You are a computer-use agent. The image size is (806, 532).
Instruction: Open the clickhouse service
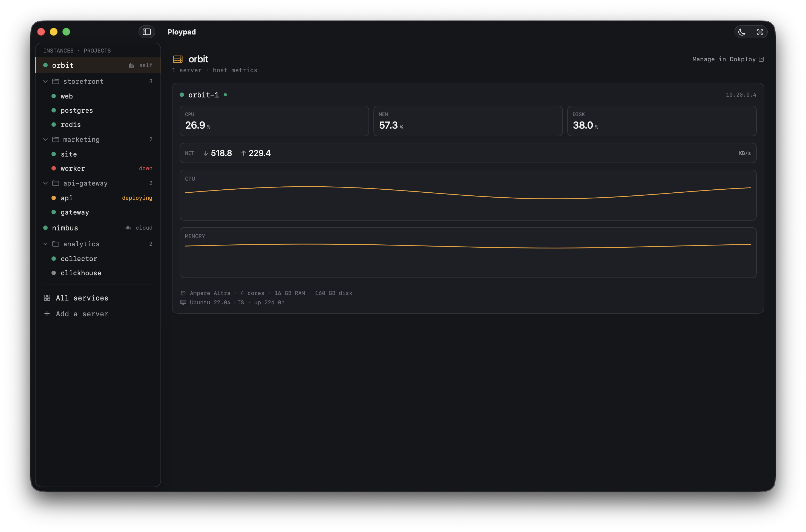[98, 273]
